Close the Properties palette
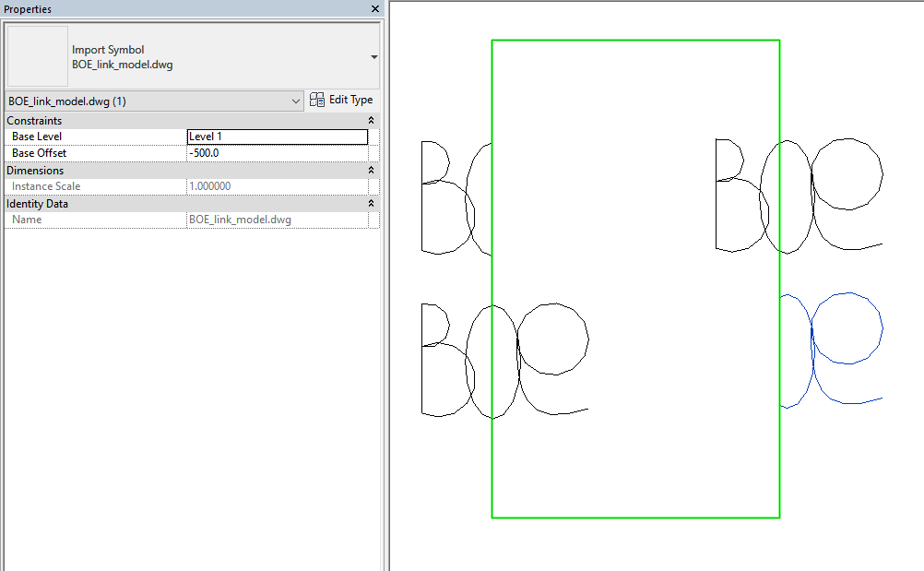 (x=373, y=9)
